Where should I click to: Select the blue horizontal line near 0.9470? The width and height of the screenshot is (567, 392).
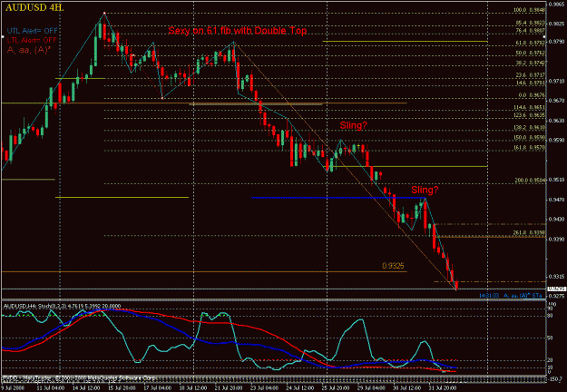(x=338, y=198)
